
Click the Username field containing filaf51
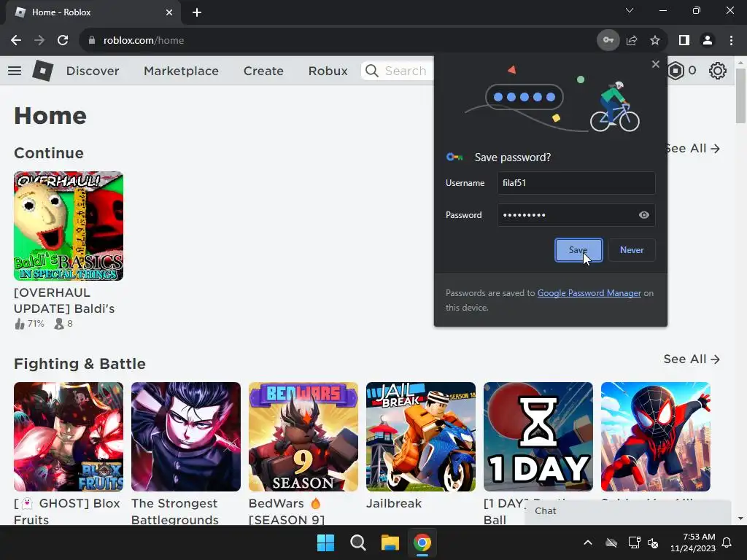tap(576, 183)
